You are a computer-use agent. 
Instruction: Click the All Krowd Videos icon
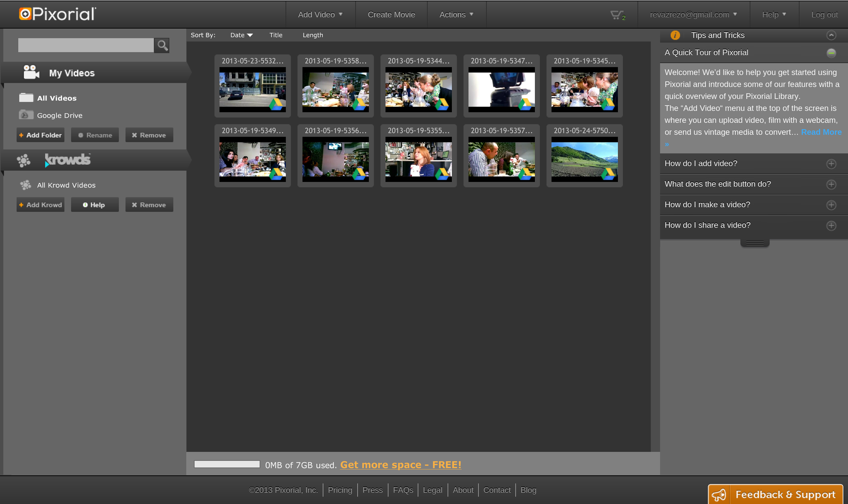(x=25, y=185)
